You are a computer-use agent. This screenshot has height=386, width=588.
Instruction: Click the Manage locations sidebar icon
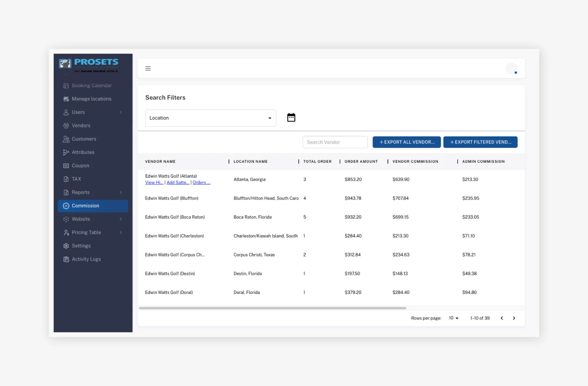point(66,99)
